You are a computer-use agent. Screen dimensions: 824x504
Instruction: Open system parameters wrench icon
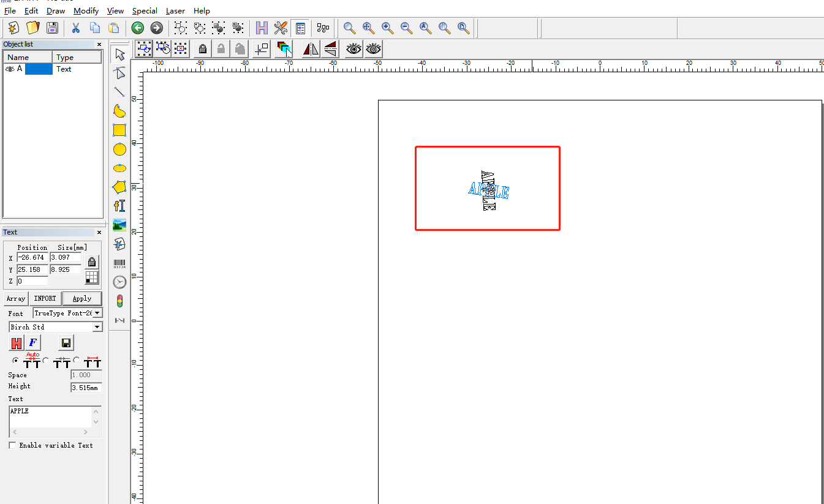[281, 28]
